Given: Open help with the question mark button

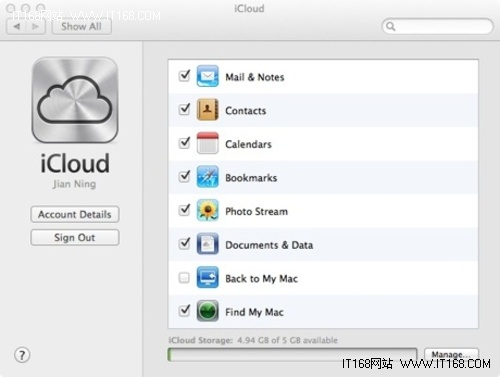Looking at the screenshot, I should coord(22,355).
